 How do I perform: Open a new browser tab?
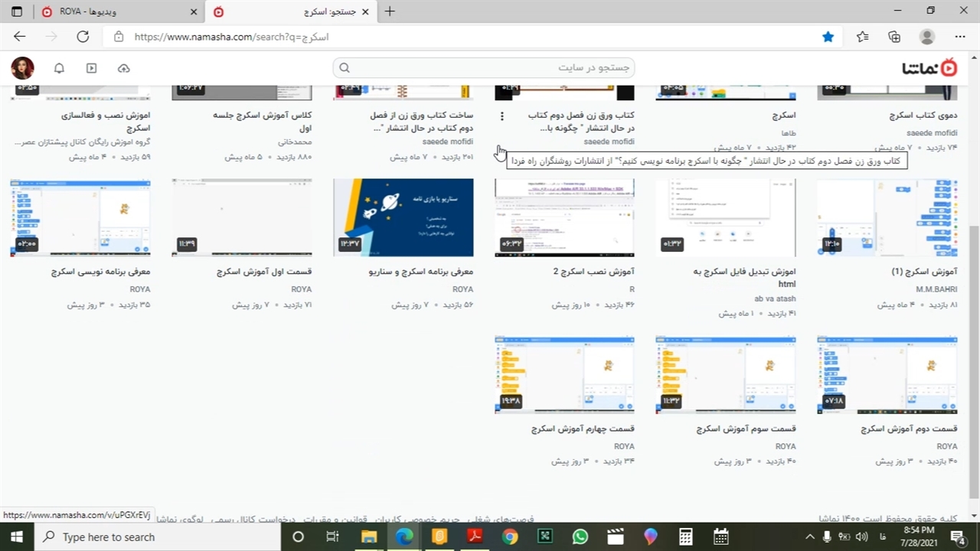pos(390,11)
